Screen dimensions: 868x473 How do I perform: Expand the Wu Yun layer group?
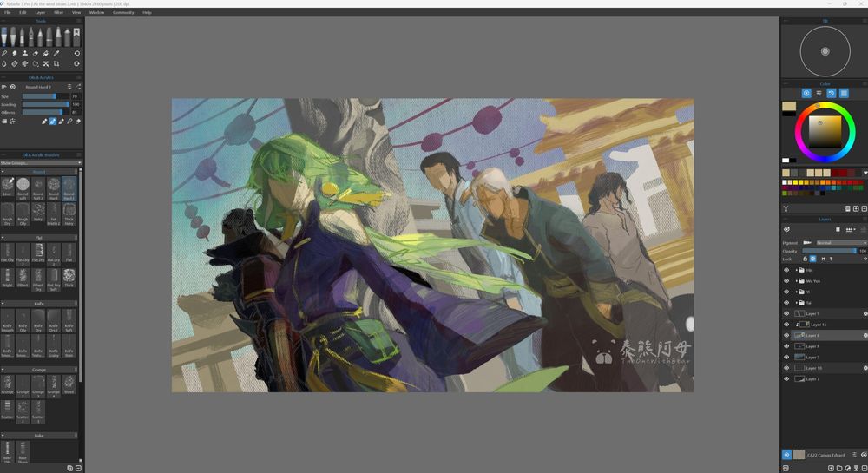[x=796, y=281]
